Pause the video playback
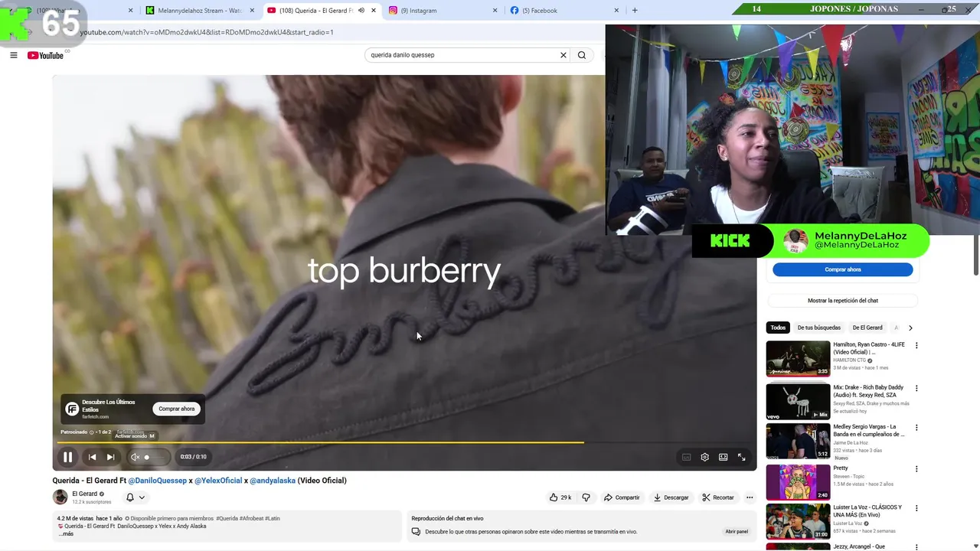 [x=67, y=457]
